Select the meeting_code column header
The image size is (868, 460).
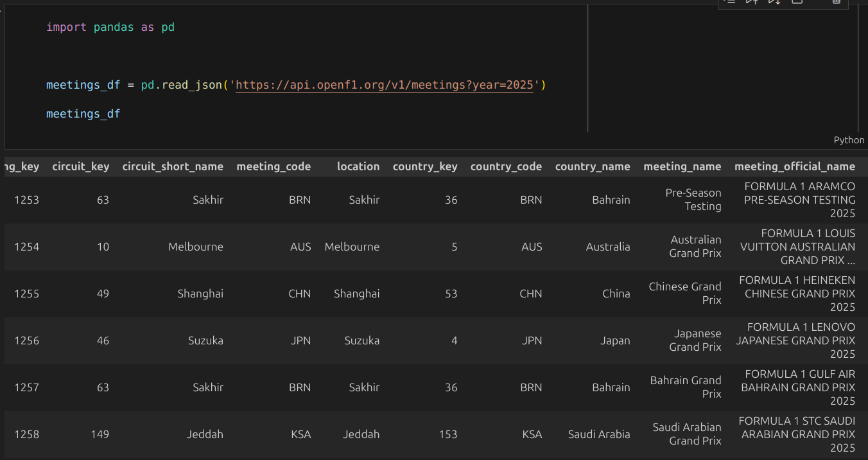click(273, 166)
